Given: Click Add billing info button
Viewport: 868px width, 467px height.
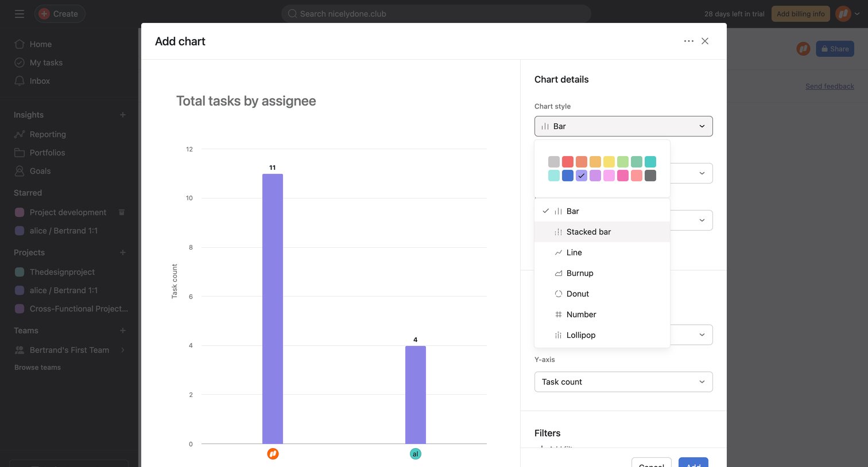Looking at the screenshot, I should [x=800, y=14].
